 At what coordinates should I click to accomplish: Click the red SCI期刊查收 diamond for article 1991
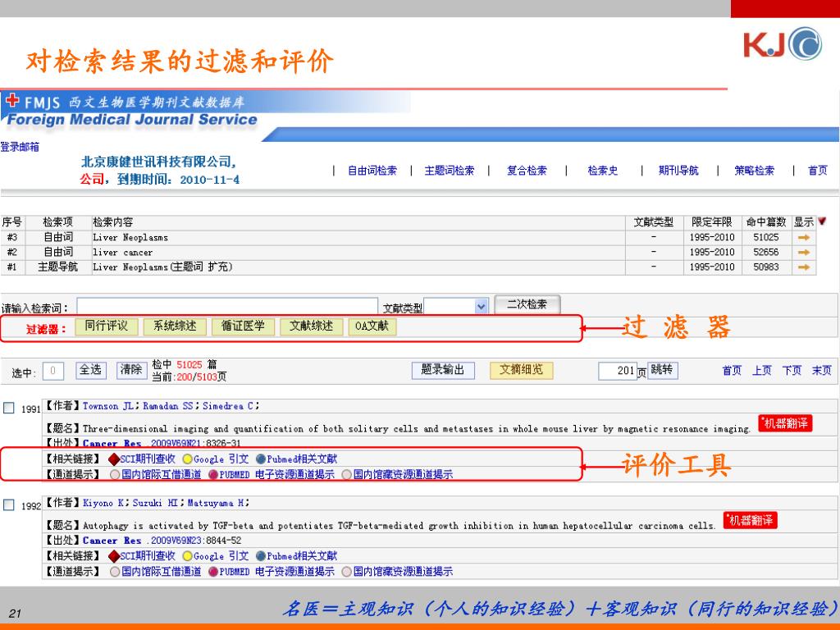click(x=114, y=459)
